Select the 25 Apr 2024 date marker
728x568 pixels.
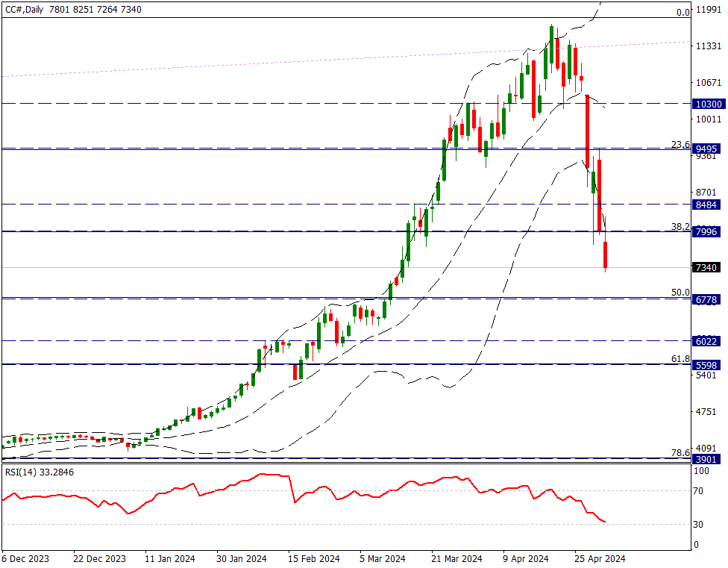[x=600, y=558]
